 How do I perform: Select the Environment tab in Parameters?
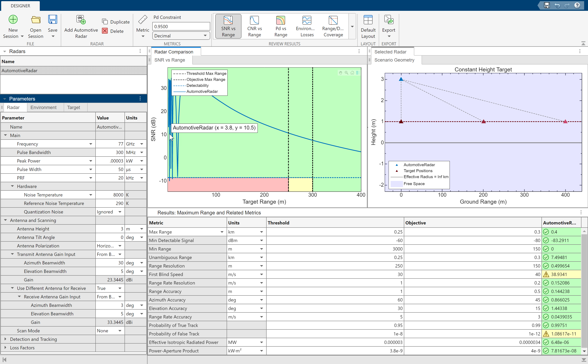click(x=43, y=108)
